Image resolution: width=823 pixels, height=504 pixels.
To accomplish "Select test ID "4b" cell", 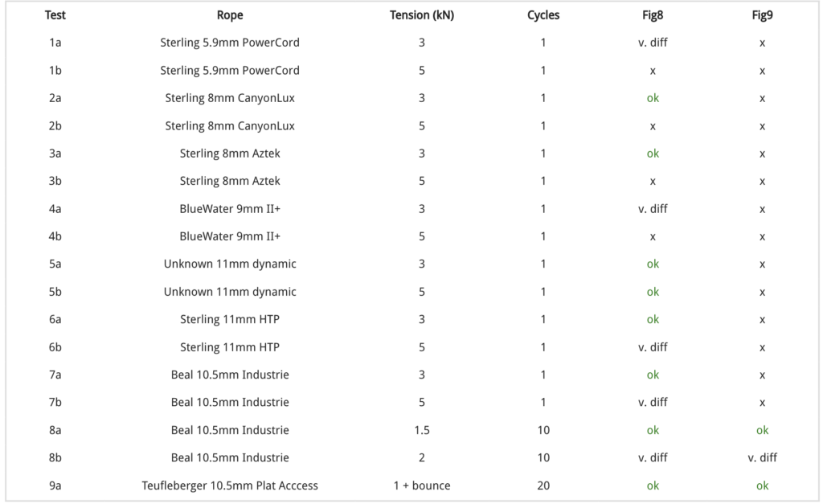I will [x=55, y=236].
